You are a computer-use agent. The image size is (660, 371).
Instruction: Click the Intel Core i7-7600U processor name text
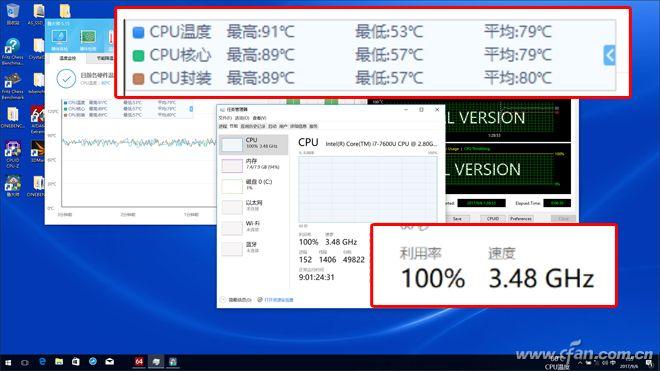pyautogui.click(x=381, y=144)
